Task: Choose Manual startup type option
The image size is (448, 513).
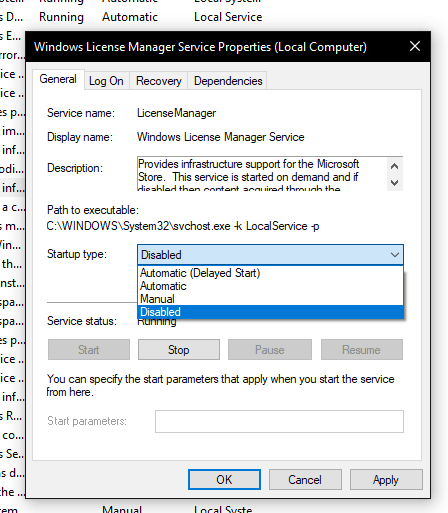Action: point(270,299)
